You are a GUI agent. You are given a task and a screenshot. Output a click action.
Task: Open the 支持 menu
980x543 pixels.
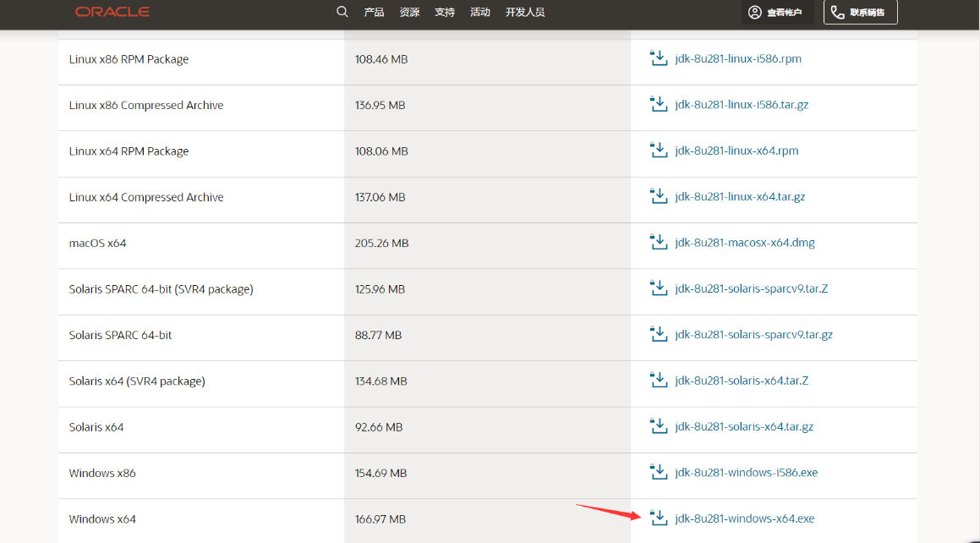coord(445,12)
